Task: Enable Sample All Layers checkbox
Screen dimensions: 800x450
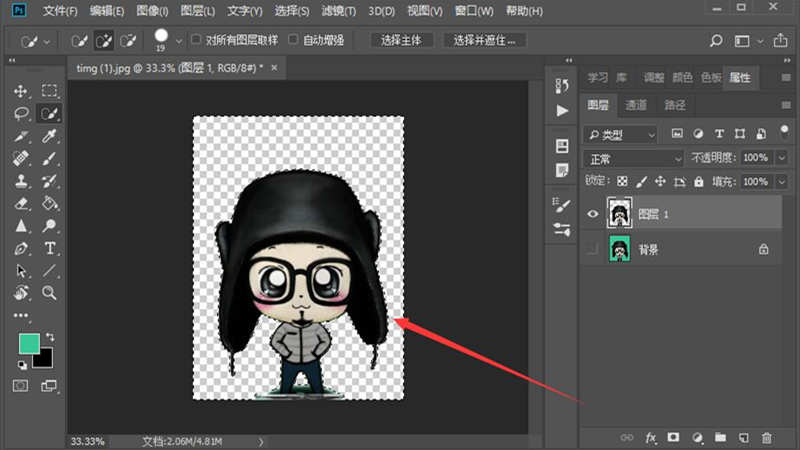Action: (x=196, y=39)
